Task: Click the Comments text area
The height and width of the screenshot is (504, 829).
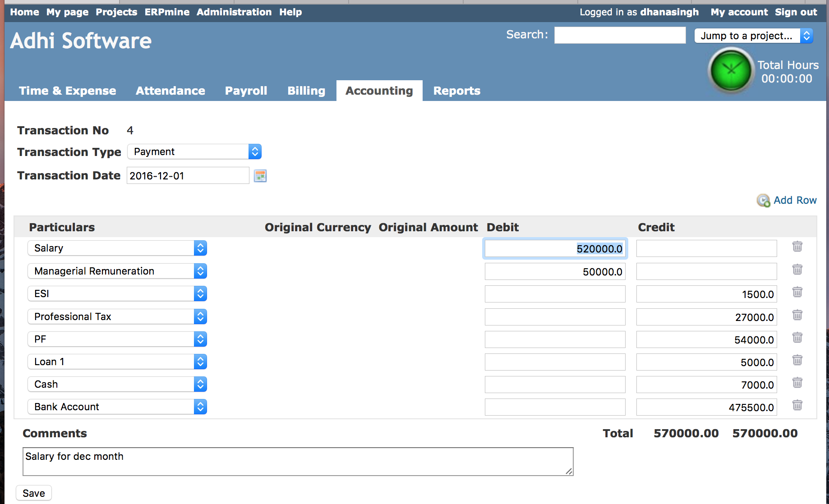Action: coord(298,462)
